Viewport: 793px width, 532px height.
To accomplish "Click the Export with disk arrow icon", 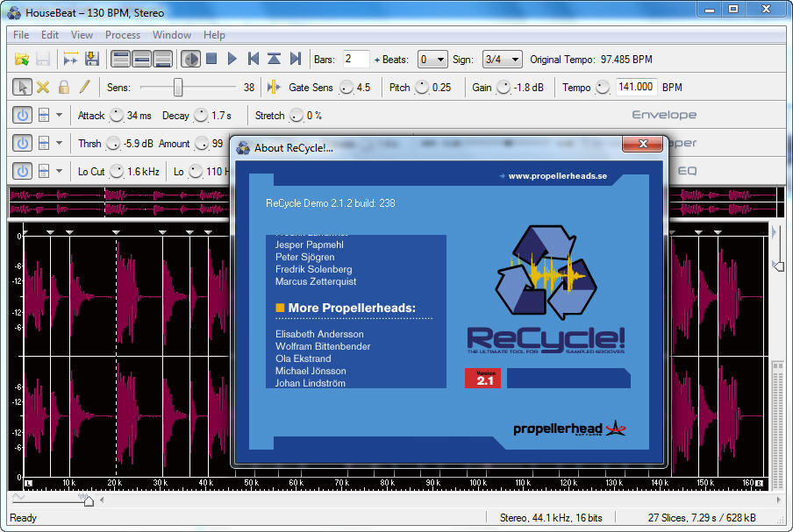I will click(x=91, y=59).
